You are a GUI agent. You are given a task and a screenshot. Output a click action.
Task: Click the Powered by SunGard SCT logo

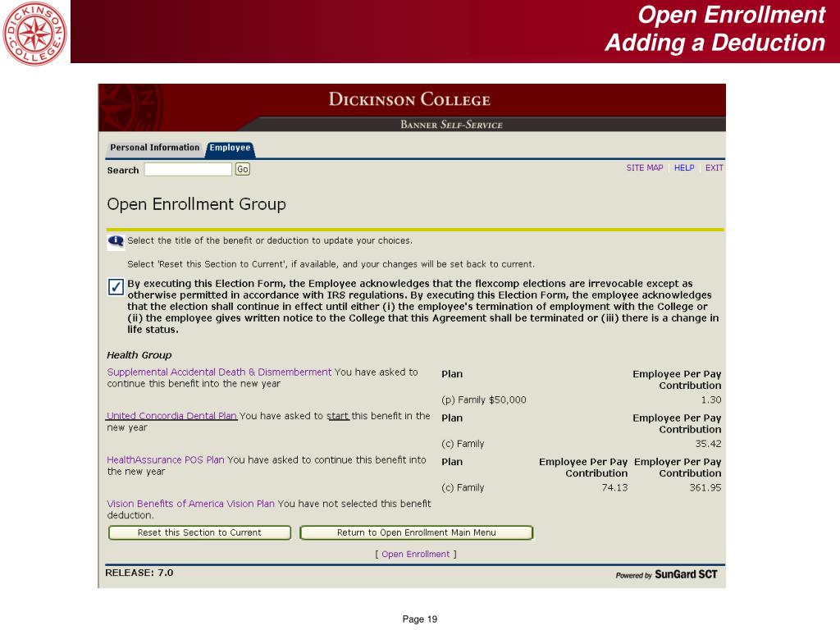(x=666, y=574)
